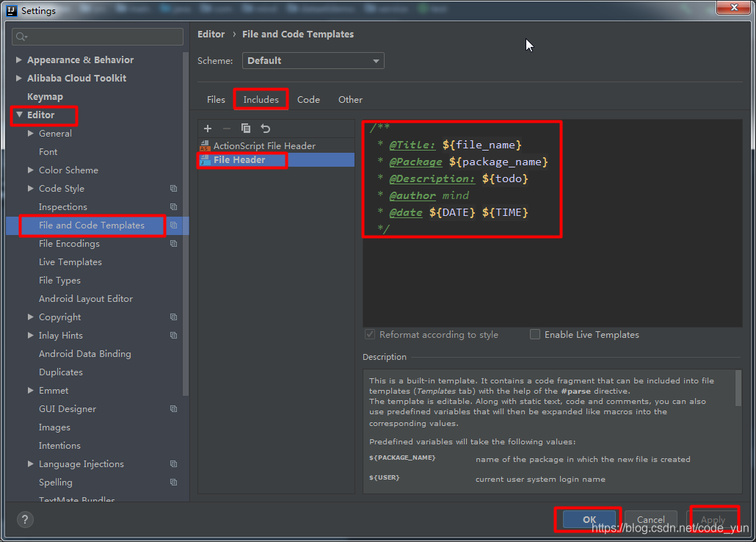This screenshot has width=756, height=542.
Task: Open GUI Designer settings
Action: coord(67,409)
